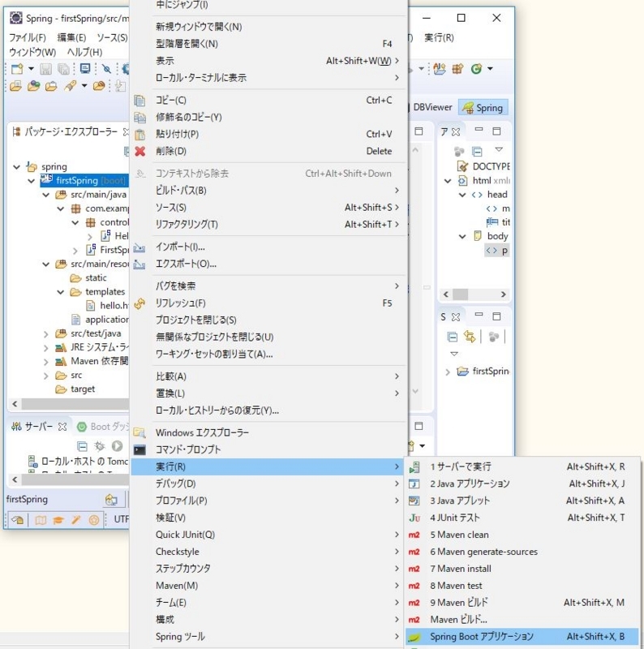The height and width of the screenshot is (649, 644).
Task: Select Boot ダッシュボード tab
Action: coord(104,427)
